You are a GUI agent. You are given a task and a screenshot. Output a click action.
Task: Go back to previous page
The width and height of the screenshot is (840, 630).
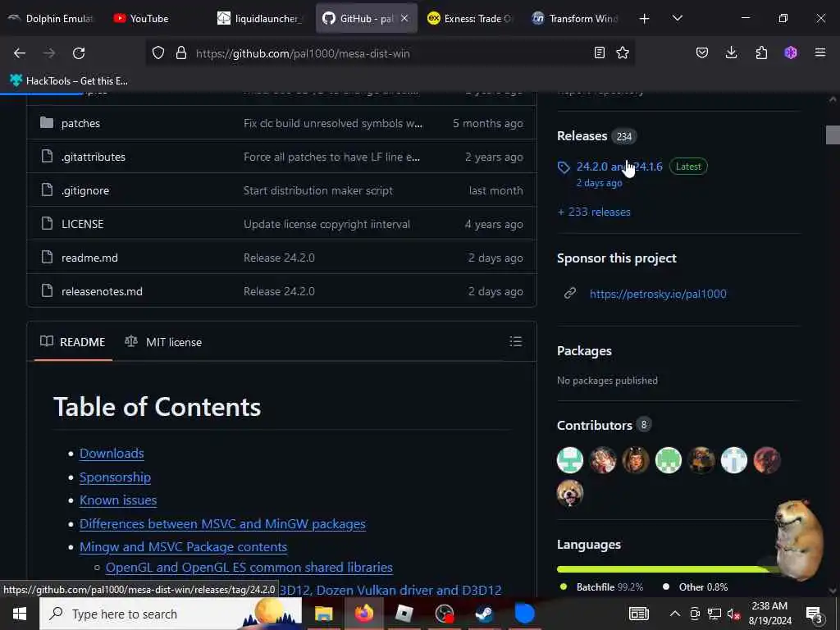[20, 53]
